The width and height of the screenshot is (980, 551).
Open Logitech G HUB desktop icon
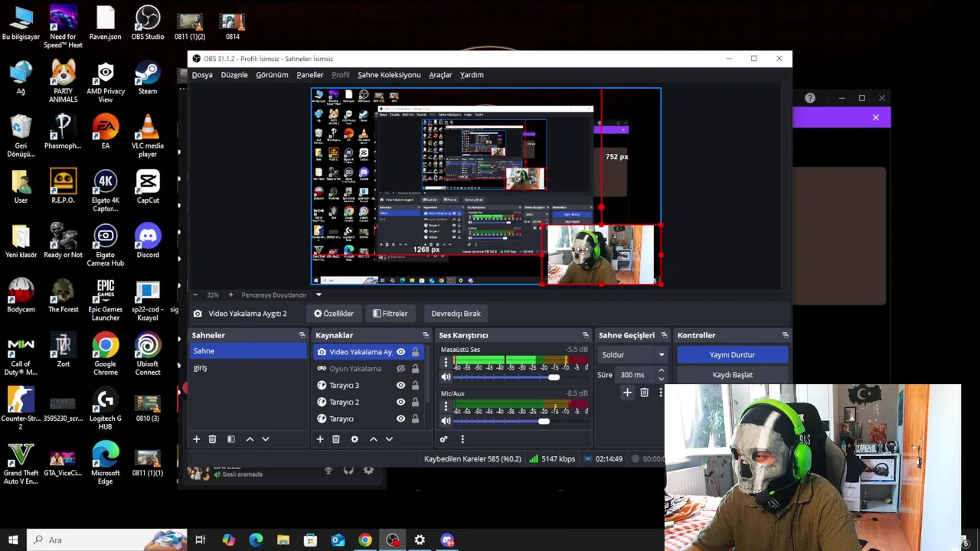[x=106, y=409]
